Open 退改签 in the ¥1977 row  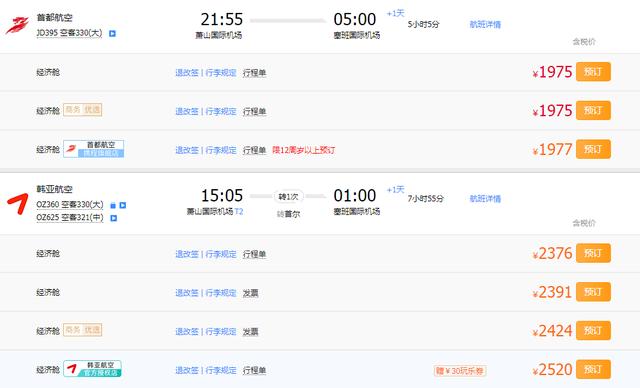(187, 150)
